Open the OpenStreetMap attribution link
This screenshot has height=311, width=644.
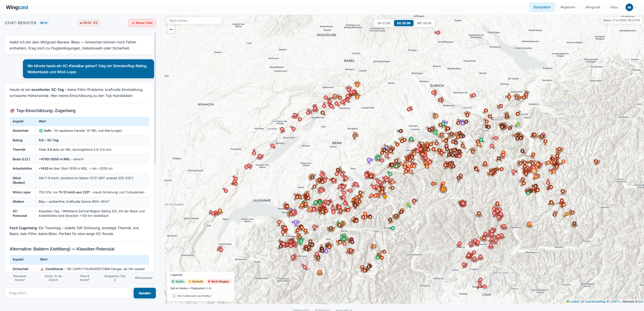(x=595, y=301)
